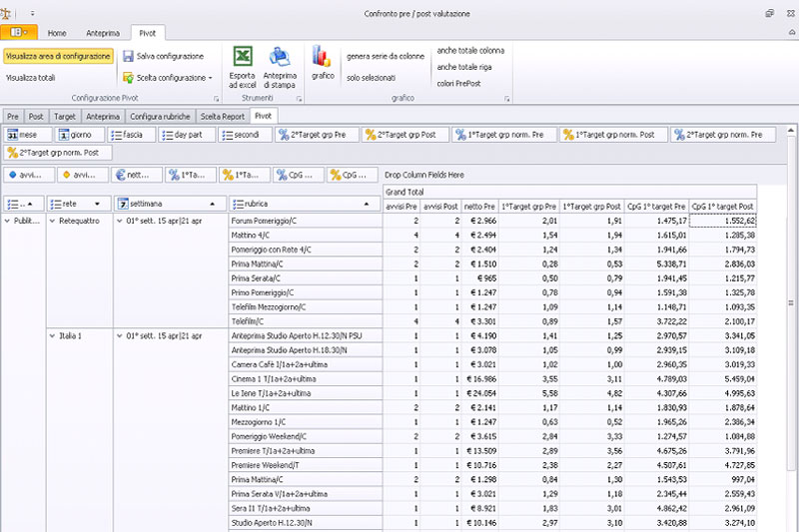Viewport: 799px width, 532px height.
Task: Click the giorno field chip
Action: pos(79,135)
